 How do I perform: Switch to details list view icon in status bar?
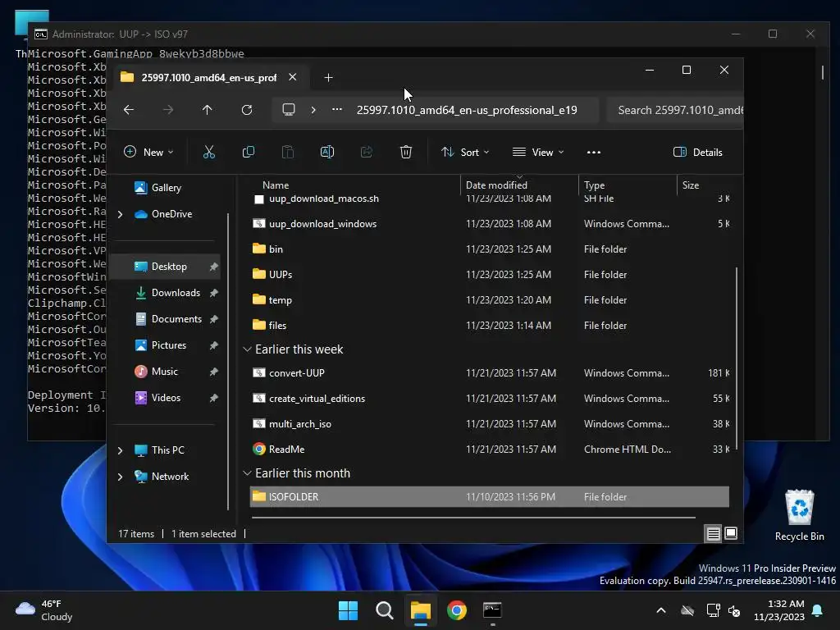click(x=713, y=533)
